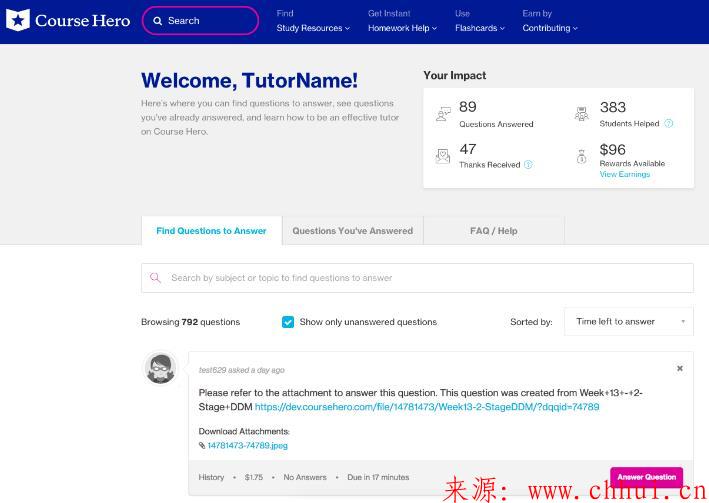
Task: Open the dev.coursehero.com file link
Action: (x=427, y=407)
